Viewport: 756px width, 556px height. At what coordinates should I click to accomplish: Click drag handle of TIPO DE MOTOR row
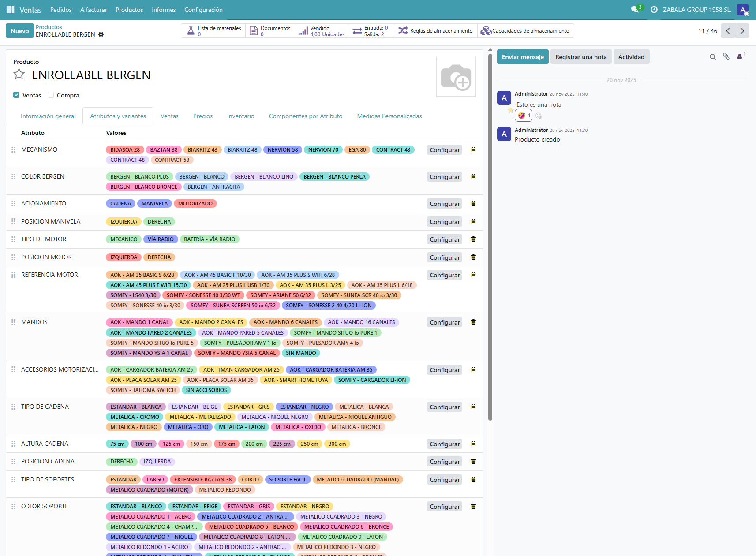(x=13, y=239)
